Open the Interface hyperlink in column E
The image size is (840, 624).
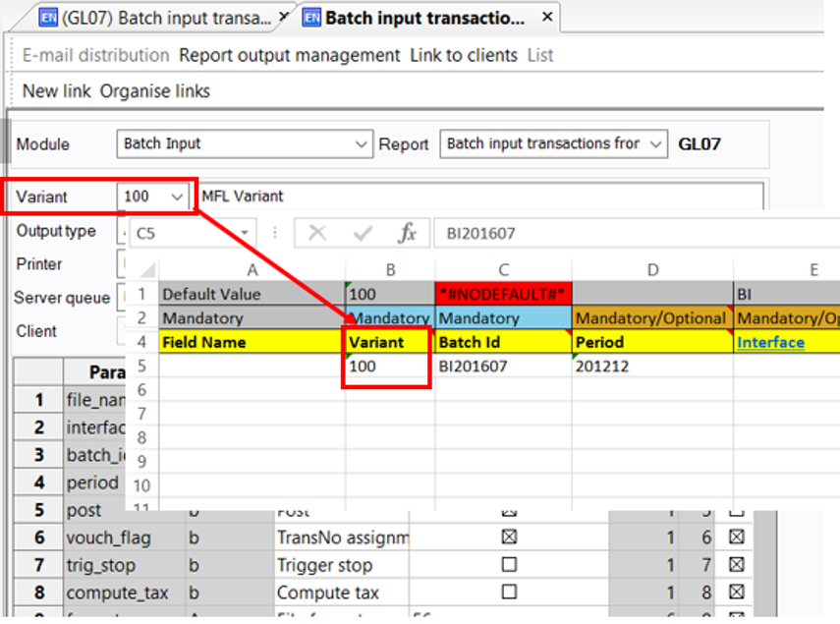click(x=770, y=342)
